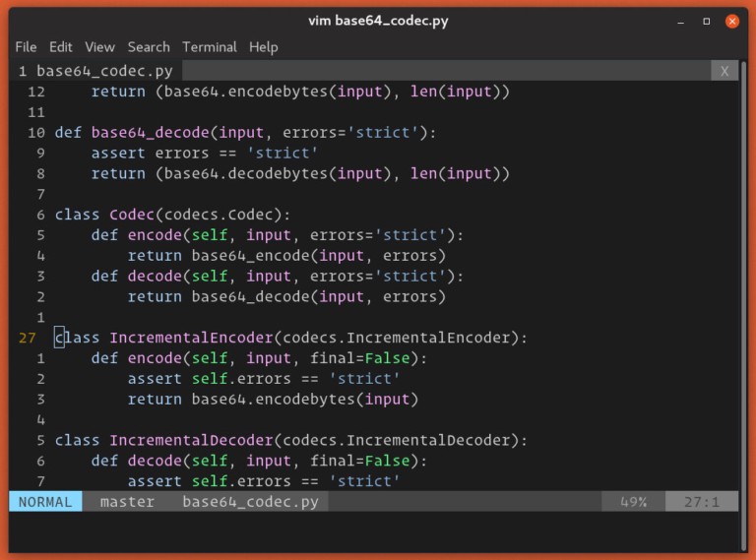
Task: Click the 49% scroll position indicator
Action: [633, 502]
